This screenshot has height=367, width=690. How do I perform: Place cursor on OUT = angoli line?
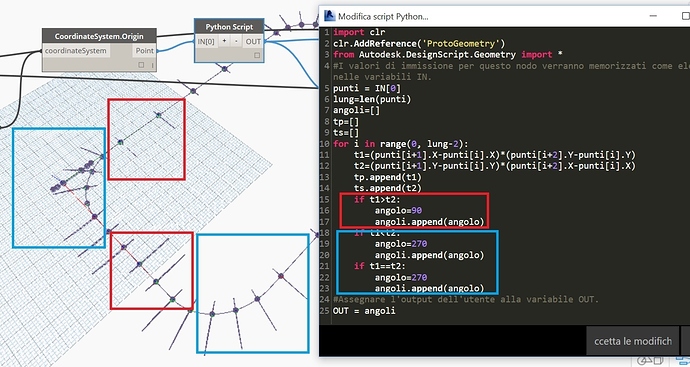pos(364,311)
